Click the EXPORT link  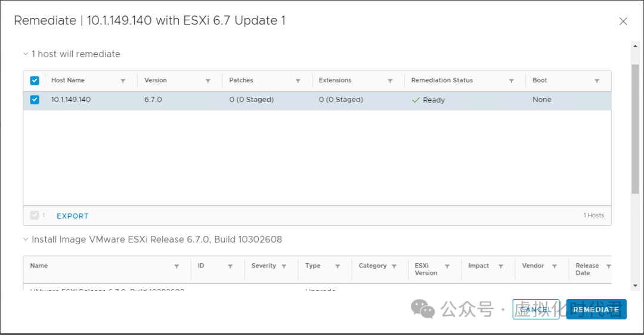[x=73, y=216]
